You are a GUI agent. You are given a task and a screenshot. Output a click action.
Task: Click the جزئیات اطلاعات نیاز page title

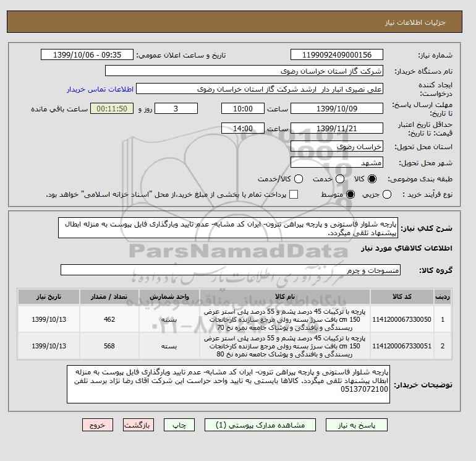coord(415,22)
